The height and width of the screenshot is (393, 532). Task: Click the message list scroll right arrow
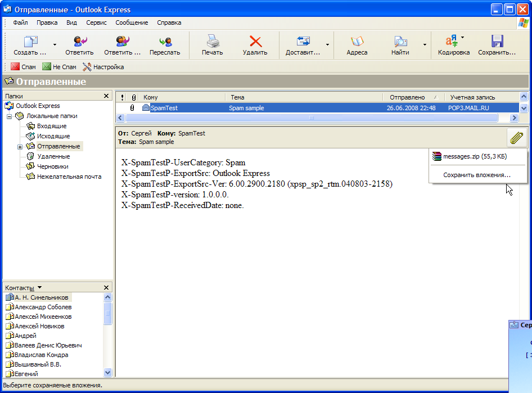tap(515, 118)
